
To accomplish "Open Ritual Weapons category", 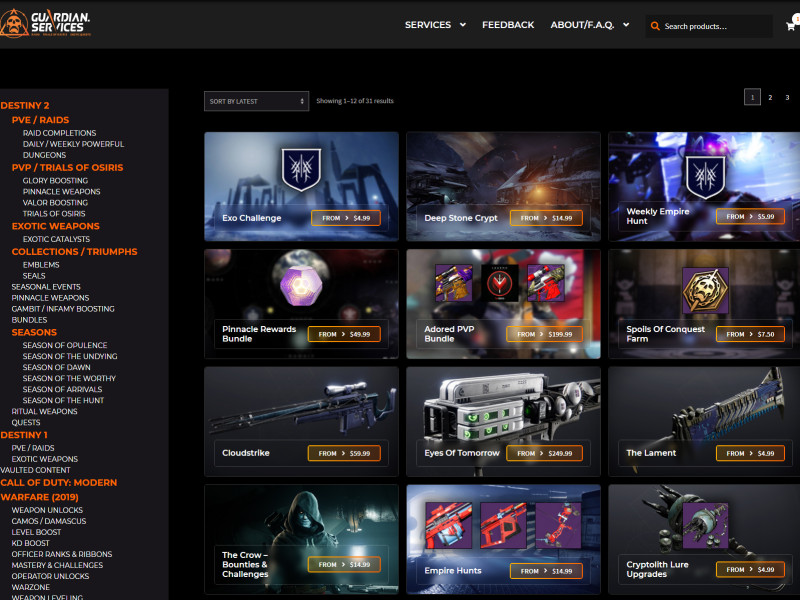I will click(x=44, y=411).
